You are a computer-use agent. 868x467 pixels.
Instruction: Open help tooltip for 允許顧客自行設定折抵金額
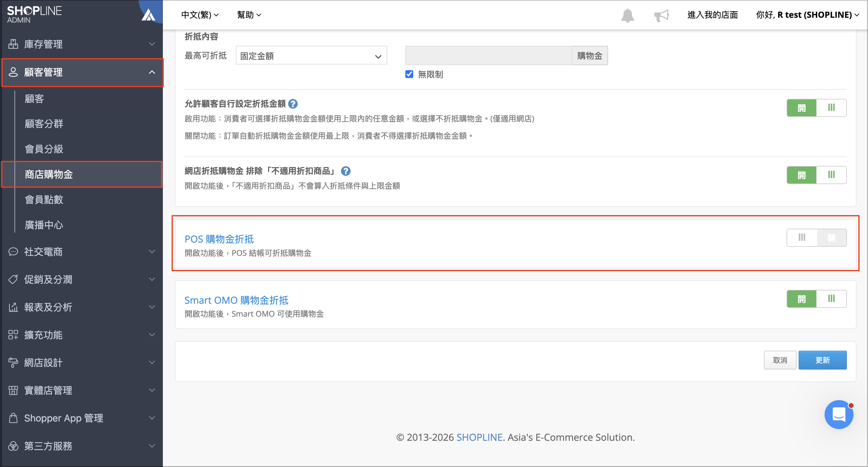[293, 104]
